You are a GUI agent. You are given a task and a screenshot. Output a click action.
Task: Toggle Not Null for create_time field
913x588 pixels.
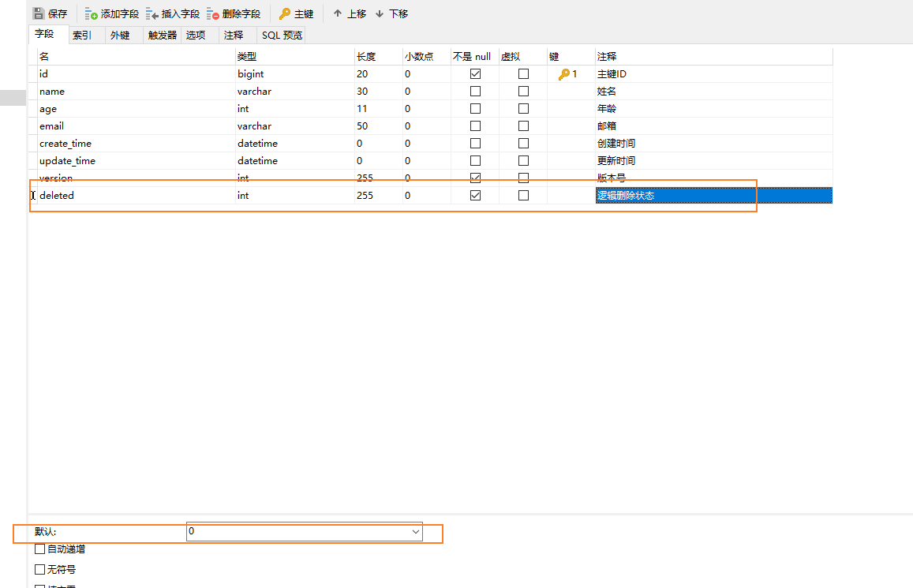tap(475, 143)
